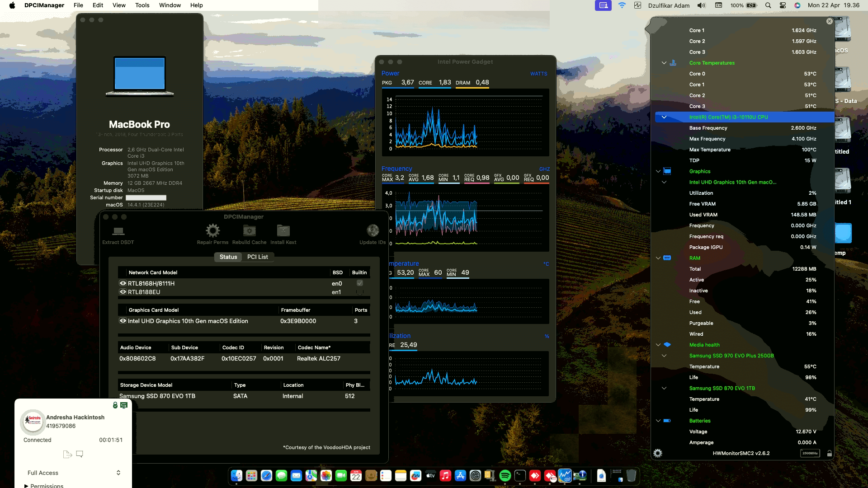The width and height of the screenshot is (868, 488).
Task: Open Photos app in the Dock
Action: (326, 475)
